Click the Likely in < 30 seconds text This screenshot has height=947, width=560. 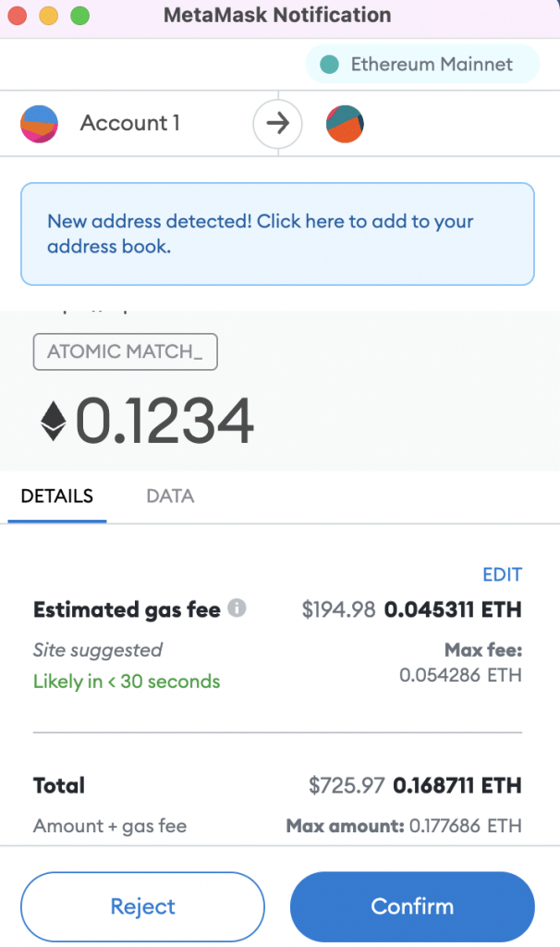(x=127, y=682)
